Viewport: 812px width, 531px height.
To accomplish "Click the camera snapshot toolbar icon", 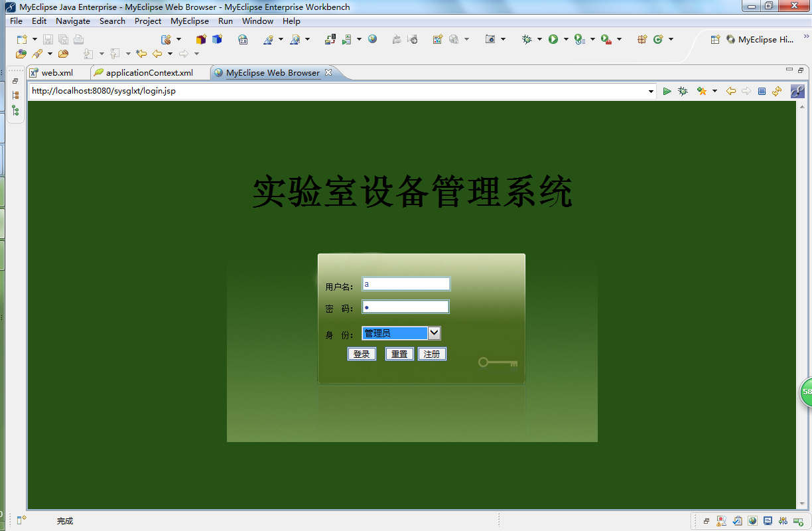I will (490, 40).
